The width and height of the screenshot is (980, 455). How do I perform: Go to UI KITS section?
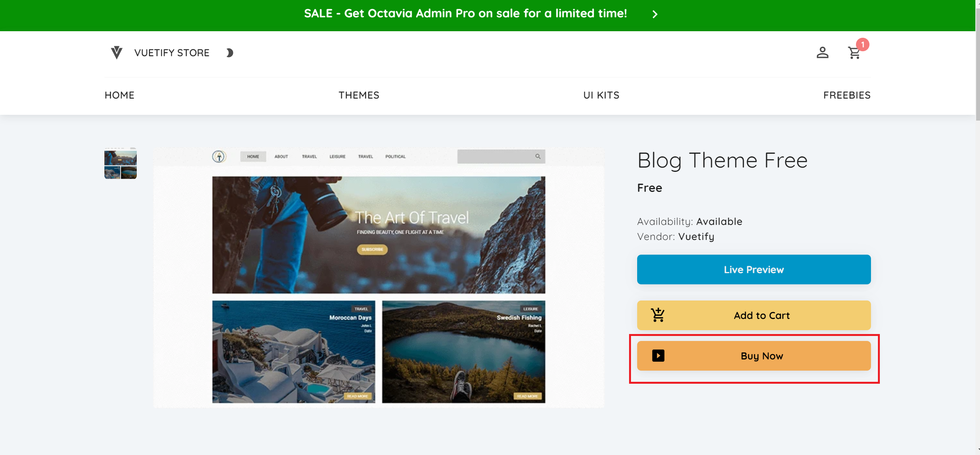pos(601,95)
